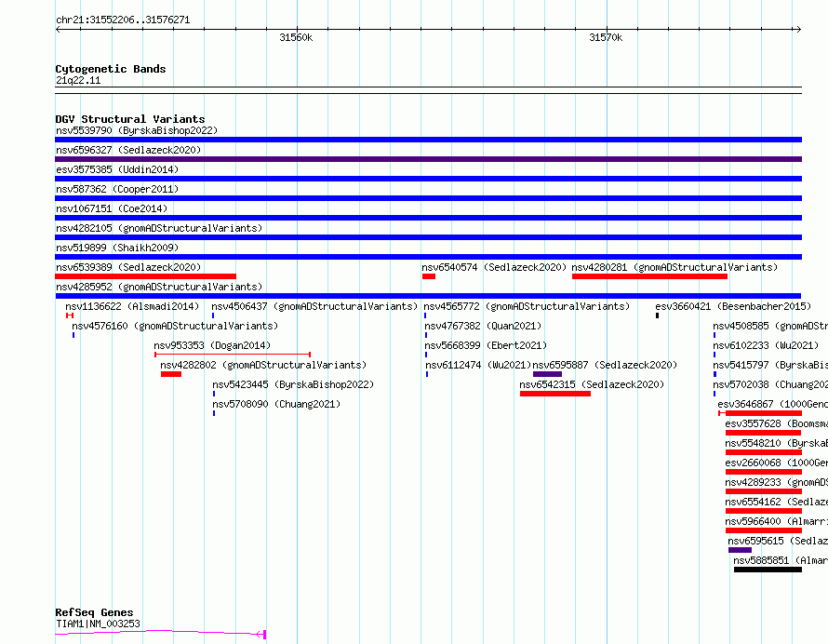The image size is (828, 644).
Task: Select red nsv4280281 gnomAD variant bar
Action: [x=649, y=276]
